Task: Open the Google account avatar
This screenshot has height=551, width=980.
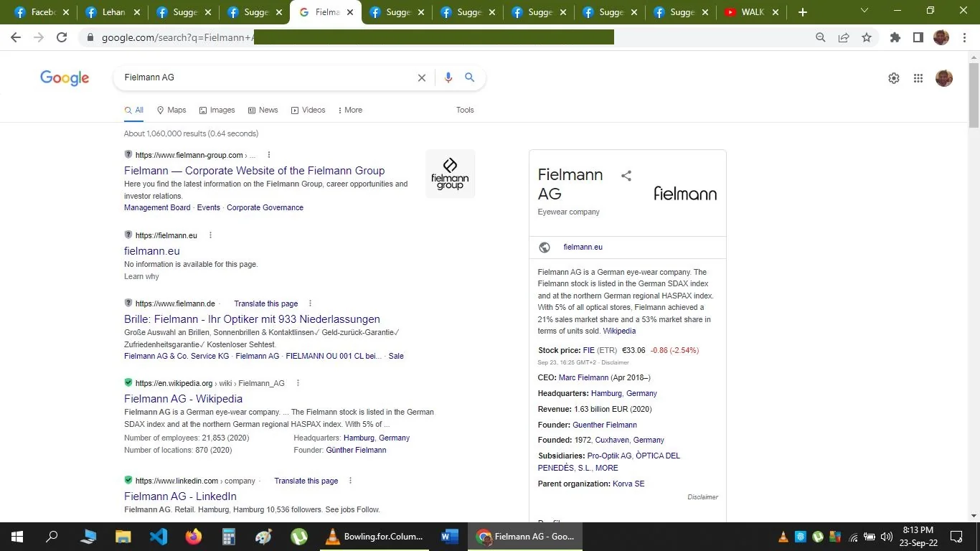Action: pos(944,78)
